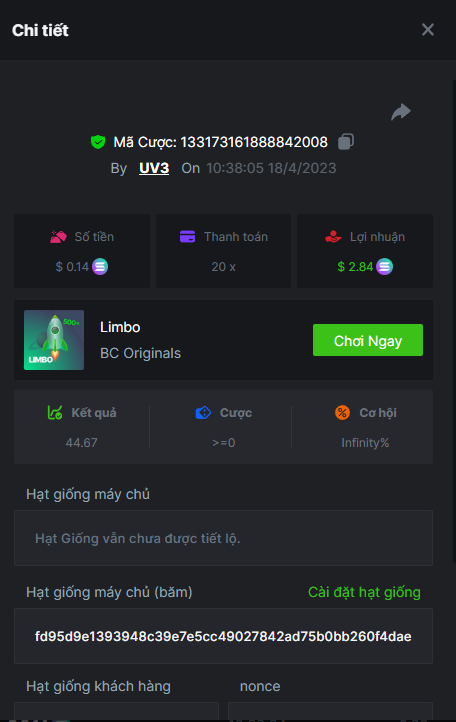This screenshot has height=722, width=456.
Task: Click the Limbo game thumbnail
Action: [x=54, y=340]
